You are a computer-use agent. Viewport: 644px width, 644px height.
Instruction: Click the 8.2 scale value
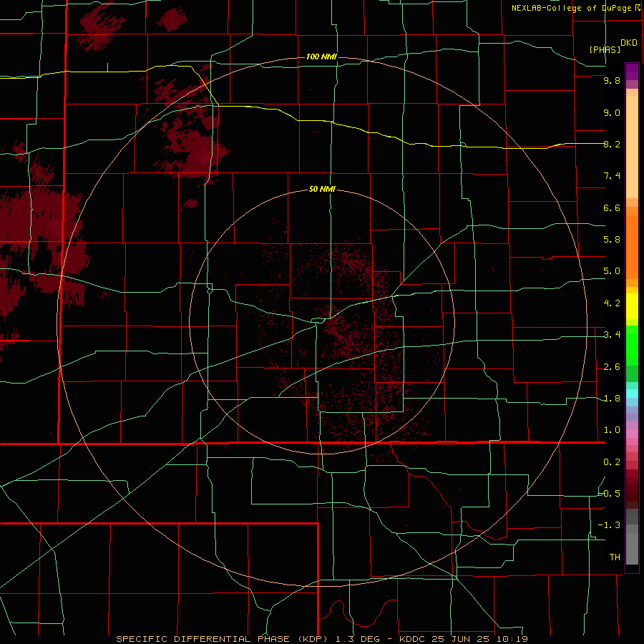point(612,144)
